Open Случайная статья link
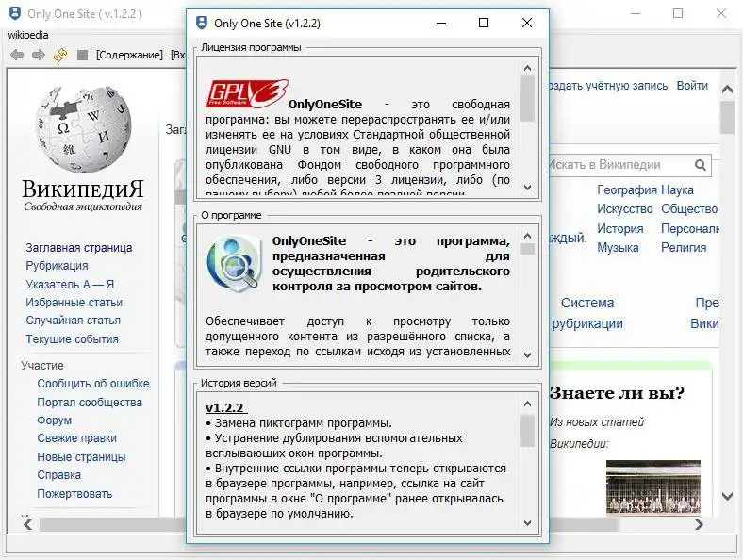Screen dimensions: 743x560 (x=73, y=321)
